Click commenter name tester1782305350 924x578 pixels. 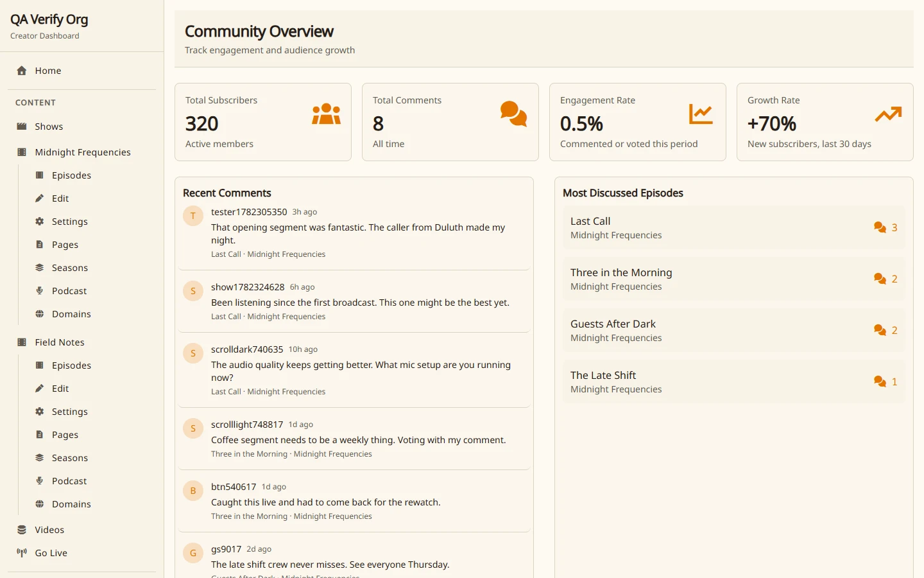tap(249, 212)
